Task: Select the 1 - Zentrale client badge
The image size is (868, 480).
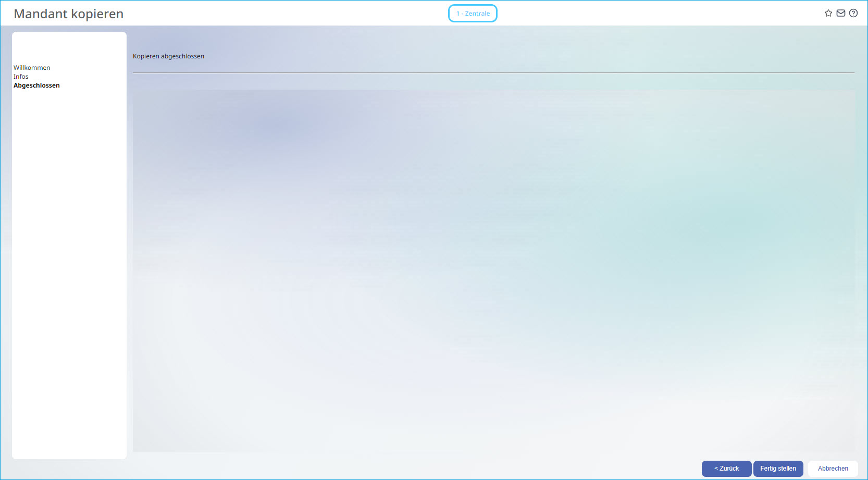Action: pos(473,14)
